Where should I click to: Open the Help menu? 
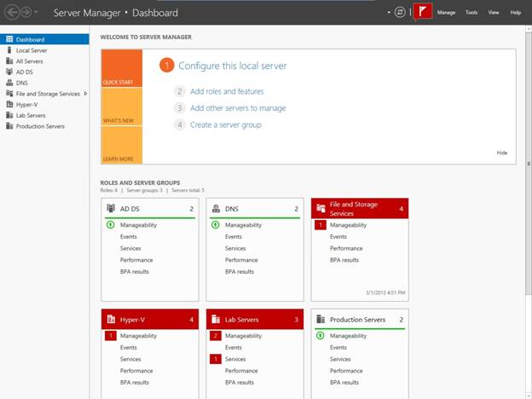(x=515, y=13)
